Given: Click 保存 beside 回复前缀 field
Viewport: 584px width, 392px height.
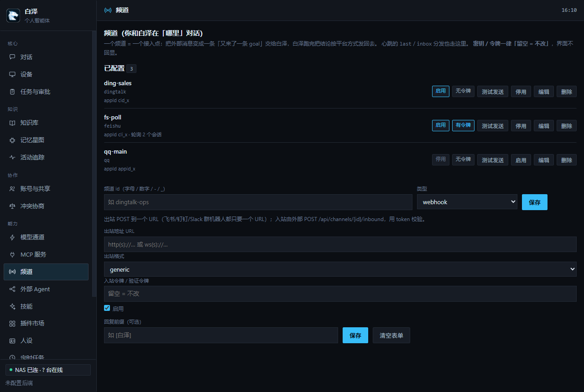Looking at the screenshot, I should pos(355,335).
